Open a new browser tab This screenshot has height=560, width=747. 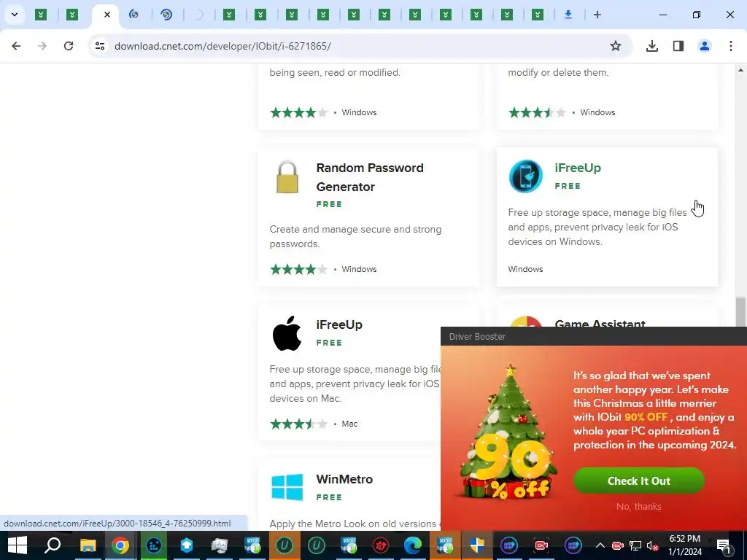[597, 15]
